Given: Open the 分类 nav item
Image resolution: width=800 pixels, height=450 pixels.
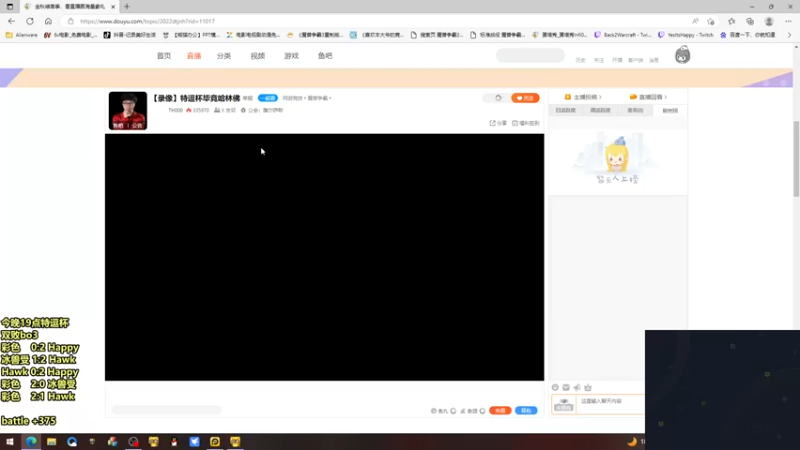Looking at the screenshot, I should [224, 56].
